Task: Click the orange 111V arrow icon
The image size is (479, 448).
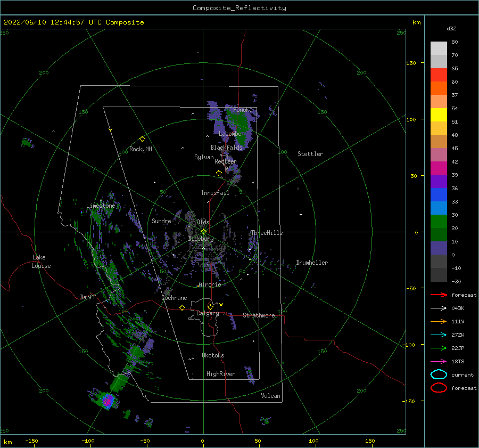Action: [x=439, y=321]
